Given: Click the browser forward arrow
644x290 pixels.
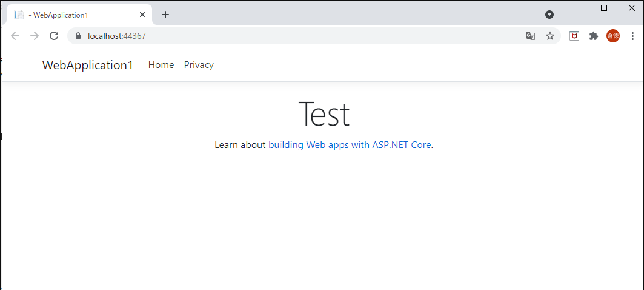Looking at the screenshot, I should click(35, 36).
